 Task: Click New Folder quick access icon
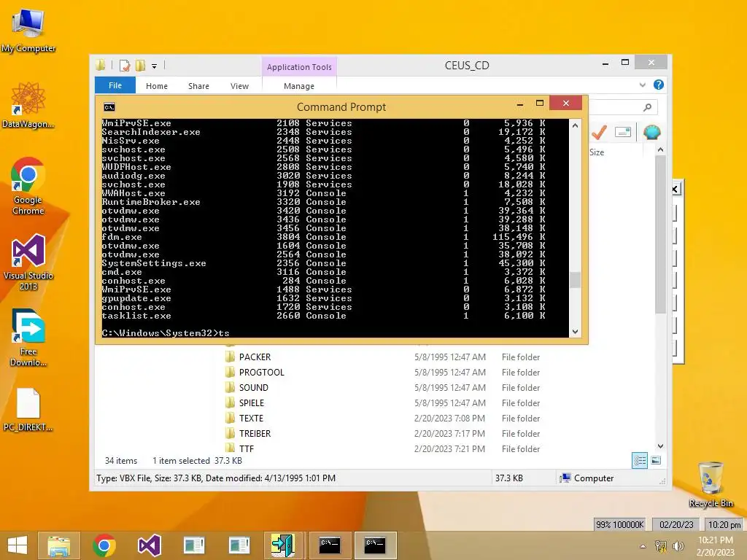pyautogui.click(x=140, y=65)
